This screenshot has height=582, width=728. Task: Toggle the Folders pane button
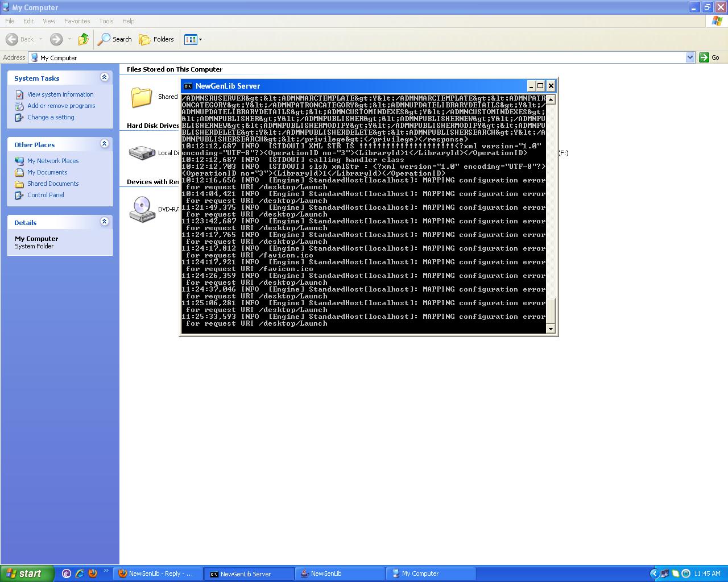pos(156,39)
